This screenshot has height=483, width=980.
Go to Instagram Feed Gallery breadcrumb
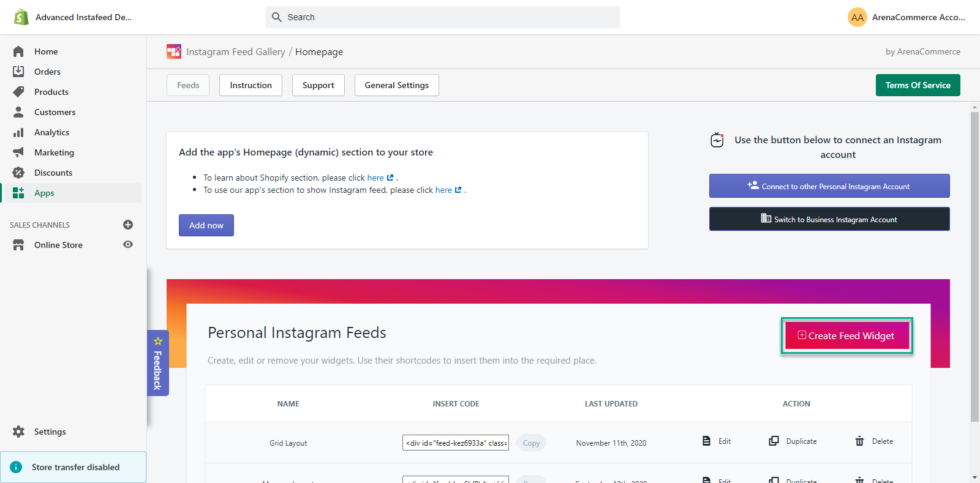pyautogui.click(x=236, y=52)
